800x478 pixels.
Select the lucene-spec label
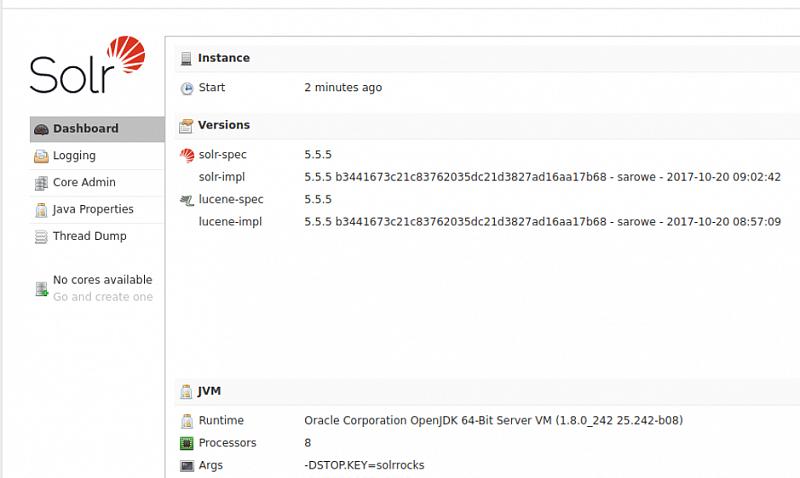tap(231, 199)
